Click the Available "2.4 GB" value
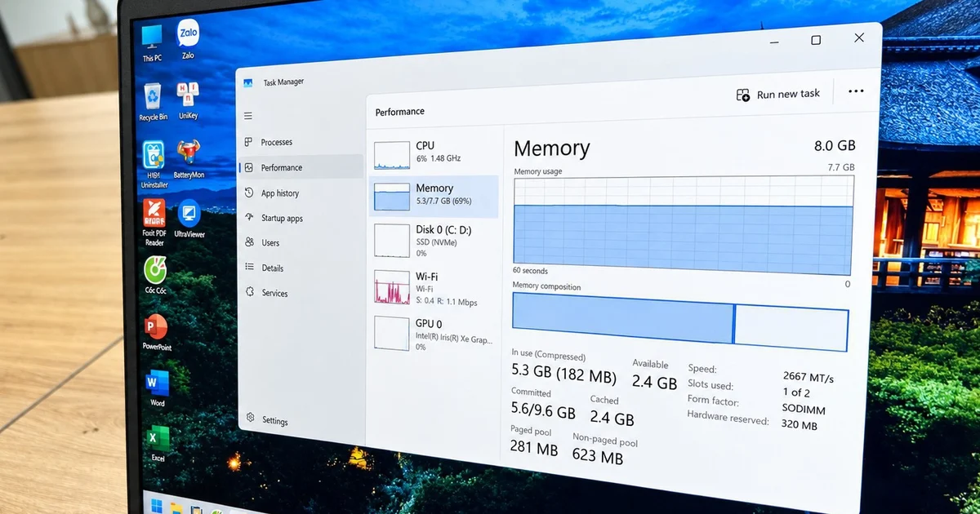Screen dimensions: 980x514 pos(654,382)
